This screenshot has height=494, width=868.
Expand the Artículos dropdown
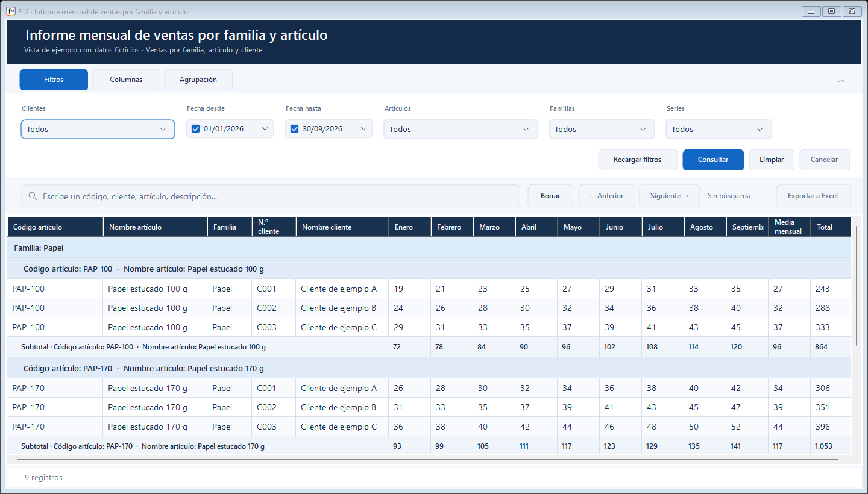coord(461,129)
